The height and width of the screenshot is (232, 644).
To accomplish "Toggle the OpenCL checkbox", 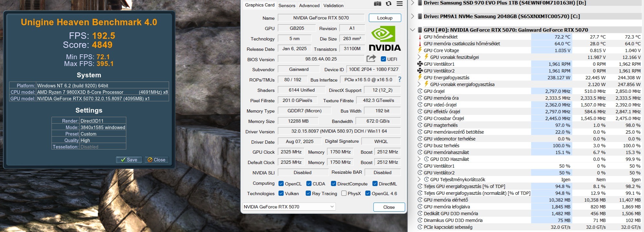I will pos(281,183).
